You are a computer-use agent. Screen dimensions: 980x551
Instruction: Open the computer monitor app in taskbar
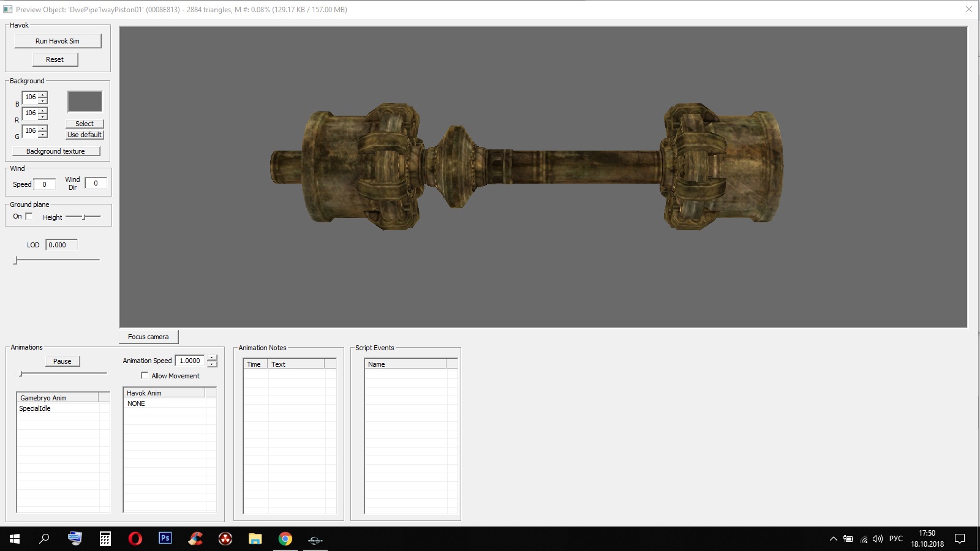75,539
